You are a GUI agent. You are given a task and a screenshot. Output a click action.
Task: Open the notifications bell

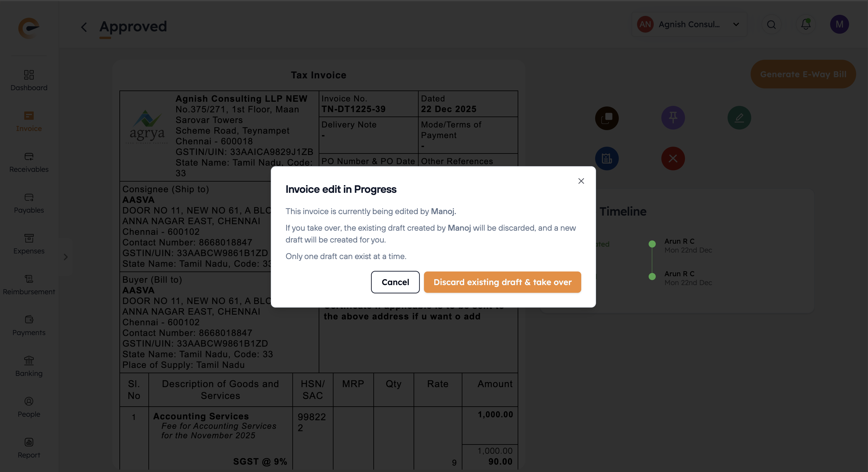806,24
